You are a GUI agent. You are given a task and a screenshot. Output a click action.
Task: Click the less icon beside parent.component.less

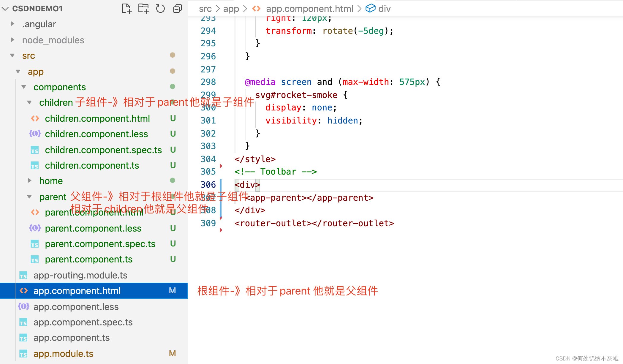click(35, 228)
